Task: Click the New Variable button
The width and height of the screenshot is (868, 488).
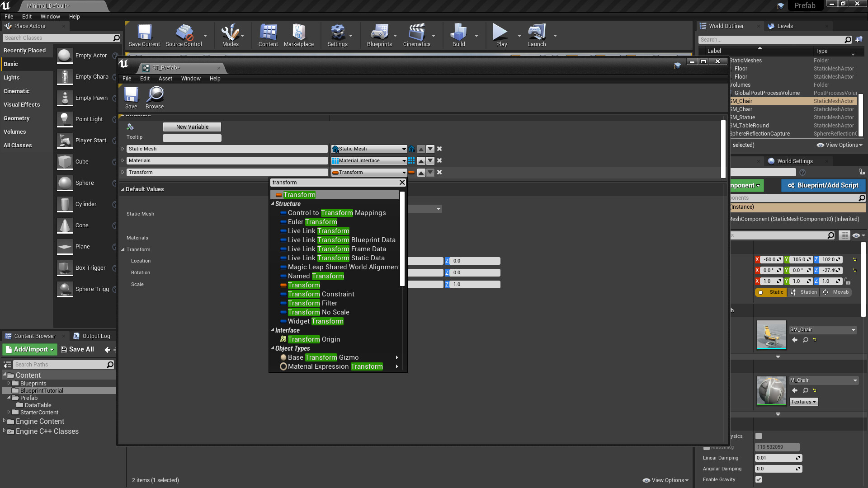Action: (192, 127)
